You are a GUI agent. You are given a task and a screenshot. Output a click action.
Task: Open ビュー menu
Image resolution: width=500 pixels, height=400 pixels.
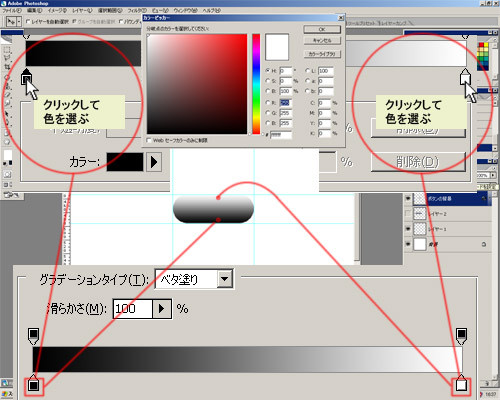click(x=161, y=10)
